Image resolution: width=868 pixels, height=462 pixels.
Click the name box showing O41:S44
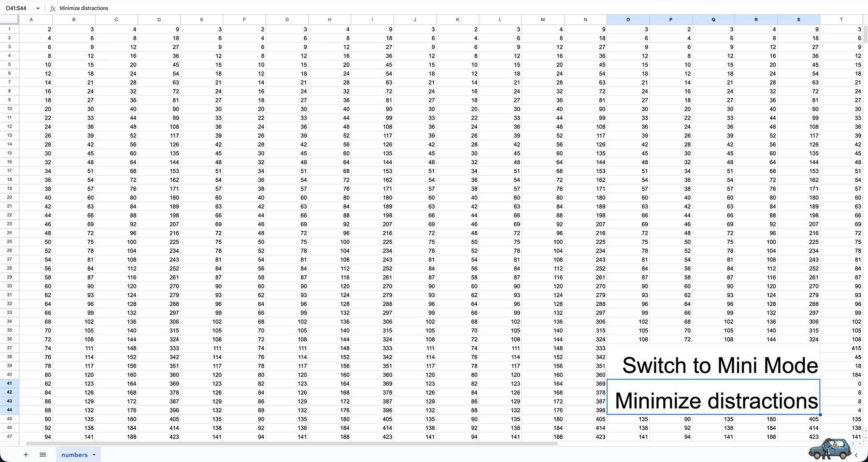[17, 8]
